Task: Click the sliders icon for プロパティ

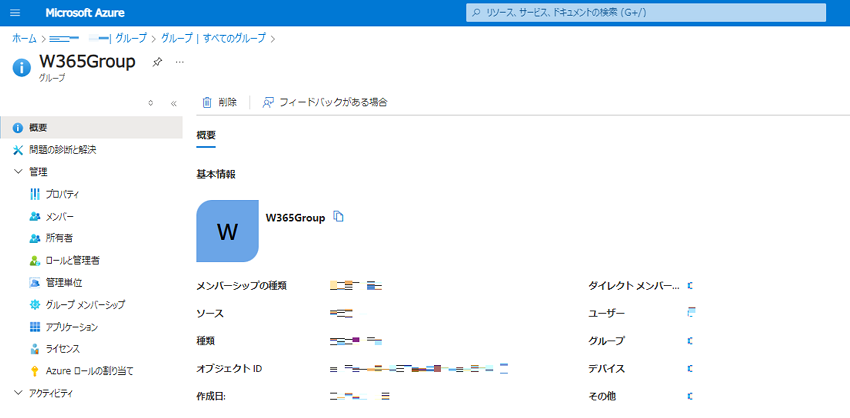Action: pos(35,194)
